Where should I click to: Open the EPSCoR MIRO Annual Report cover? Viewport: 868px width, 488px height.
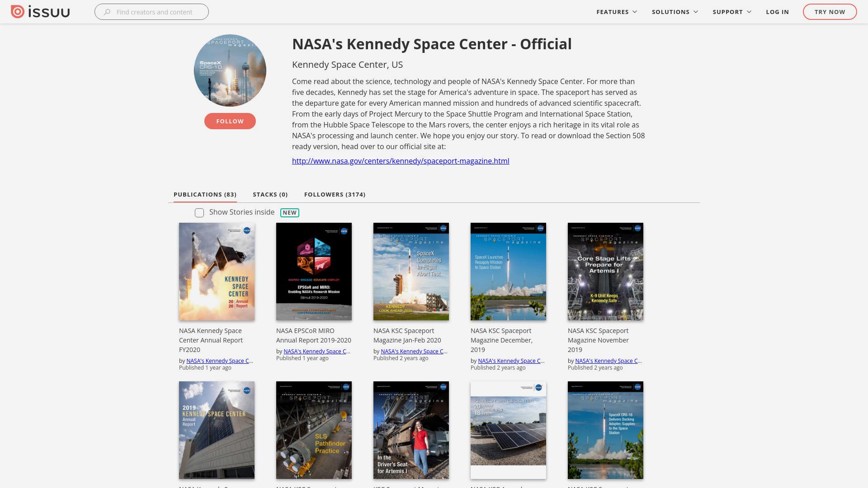click(x=314, y=272)
